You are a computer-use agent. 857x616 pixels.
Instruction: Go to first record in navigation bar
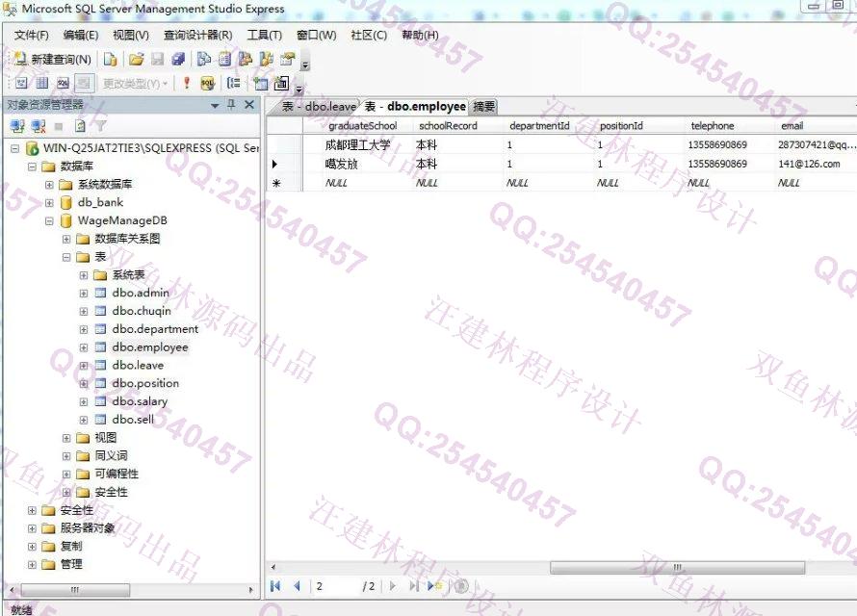[x=275, y=586]
